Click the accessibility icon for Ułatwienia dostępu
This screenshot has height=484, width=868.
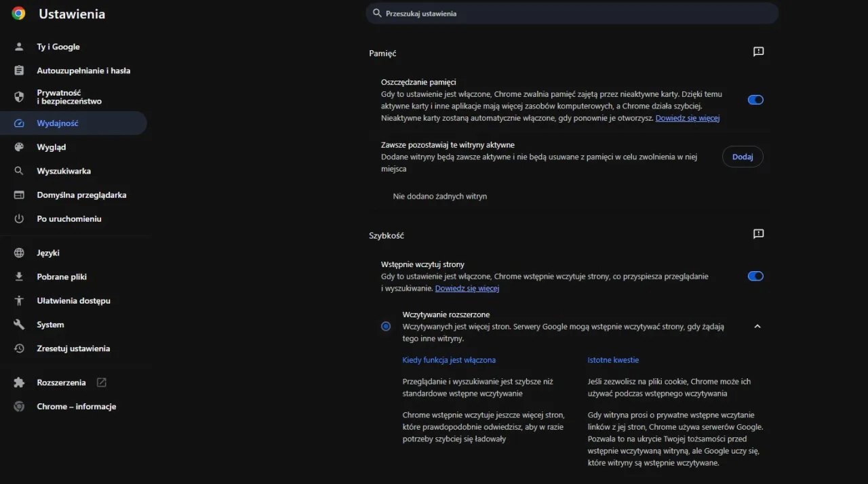pyautogui.click(x=20, y=300)
